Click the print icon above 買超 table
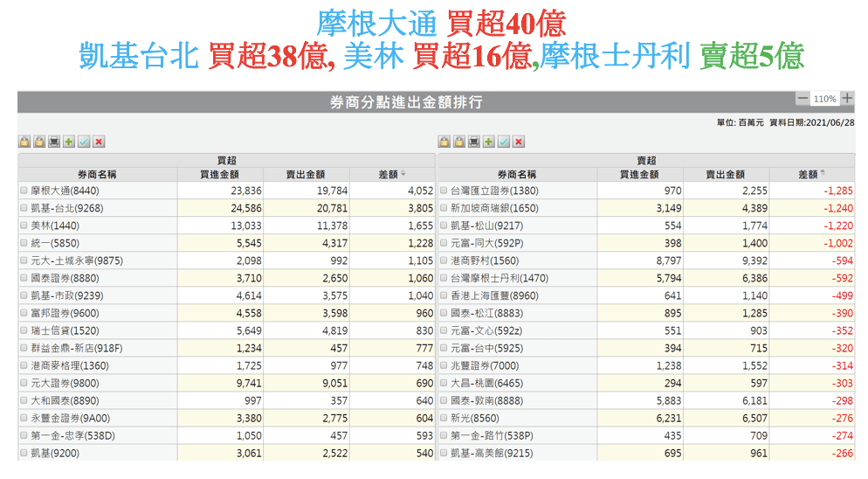Screen dimensions: 868x479 pyautogui.click(x=54, y=142)
